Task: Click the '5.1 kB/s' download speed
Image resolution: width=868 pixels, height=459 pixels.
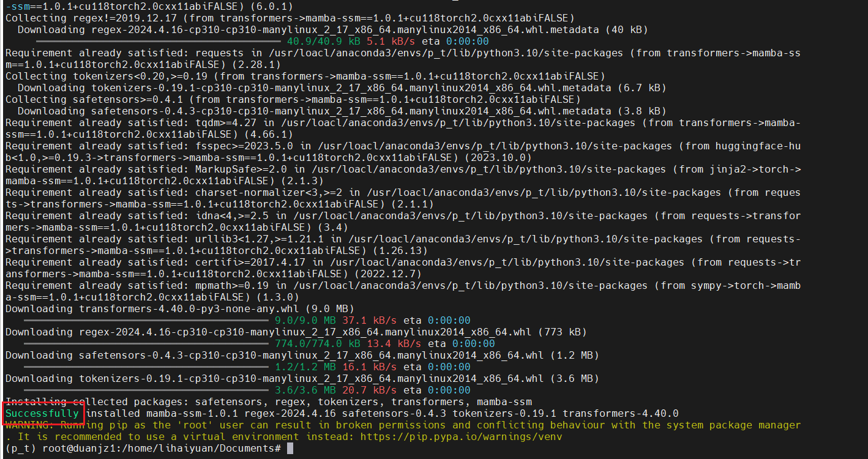Action: click(x=391, y=42)
